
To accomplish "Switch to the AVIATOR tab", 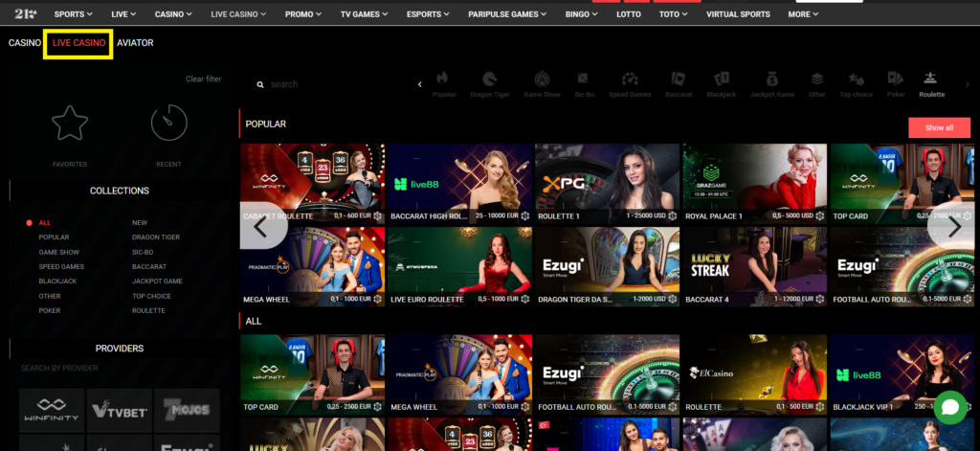I will point(135,43).
